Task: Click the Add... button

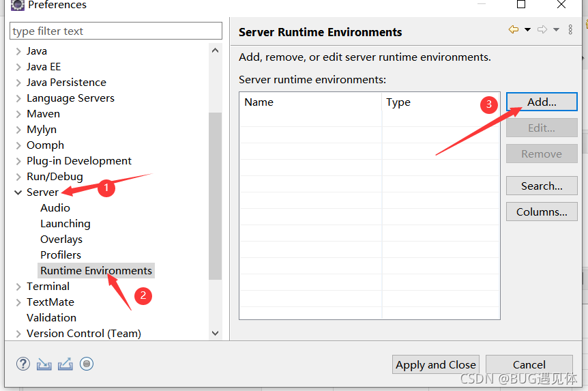Action: [x=542, y=102]
